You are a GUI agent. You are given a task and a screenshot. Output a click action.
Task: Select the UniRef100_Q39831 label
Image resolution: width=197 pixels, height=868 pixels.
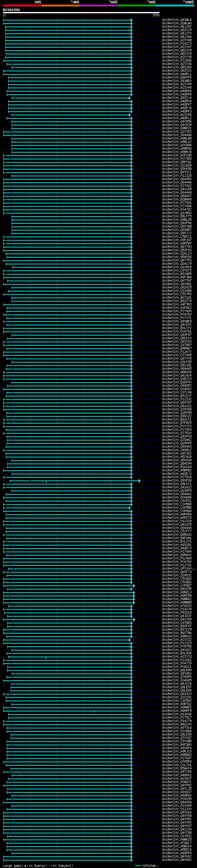pos(176,575)
